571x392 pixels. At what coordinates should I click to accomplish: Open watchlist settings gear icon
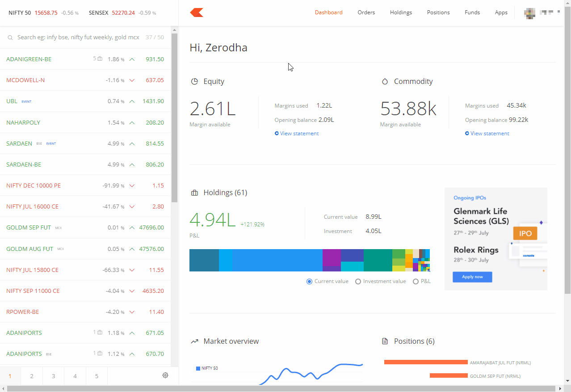pos(165,375)
